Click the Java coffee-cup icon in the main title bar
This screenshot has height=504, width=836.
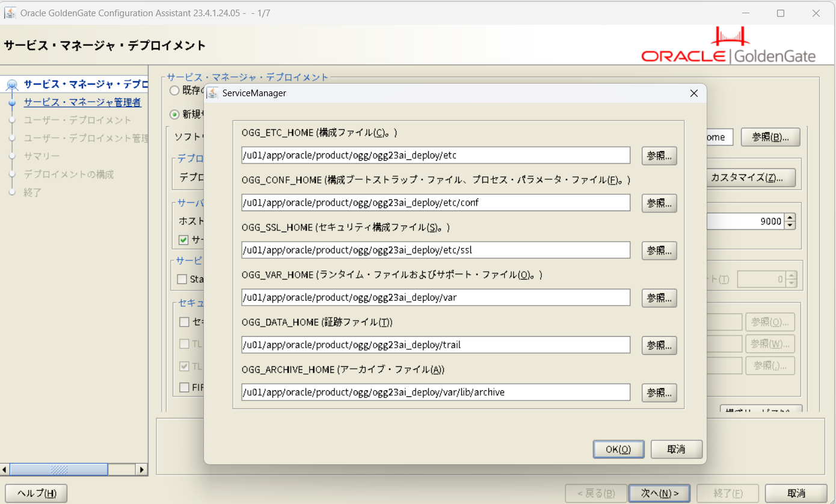coord(10,13)
